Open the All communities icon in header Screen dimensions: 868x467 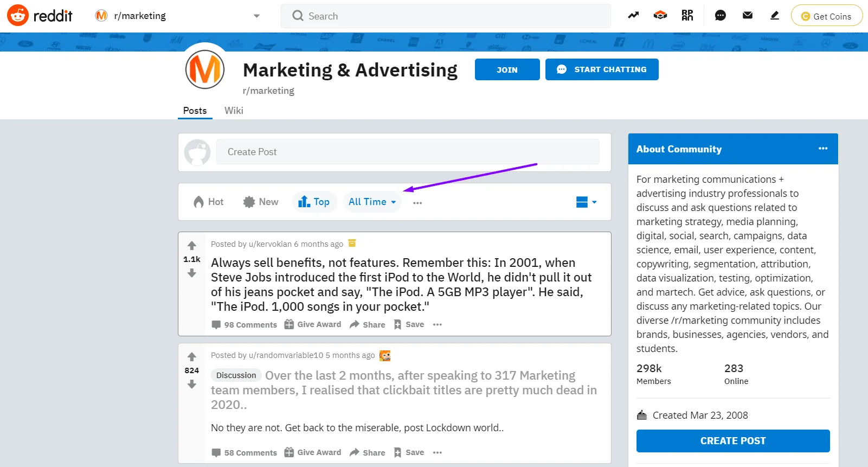pos(660,16)
